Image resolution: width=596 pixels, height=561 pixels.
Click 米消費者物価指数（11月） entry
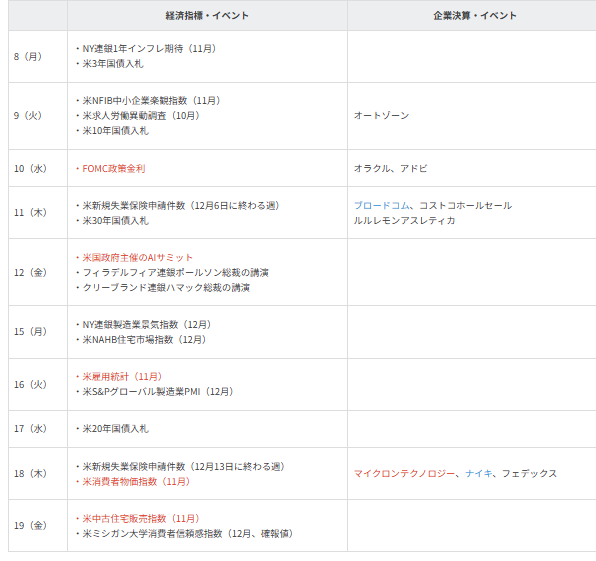pyautogui.click(x=136, y=482)
